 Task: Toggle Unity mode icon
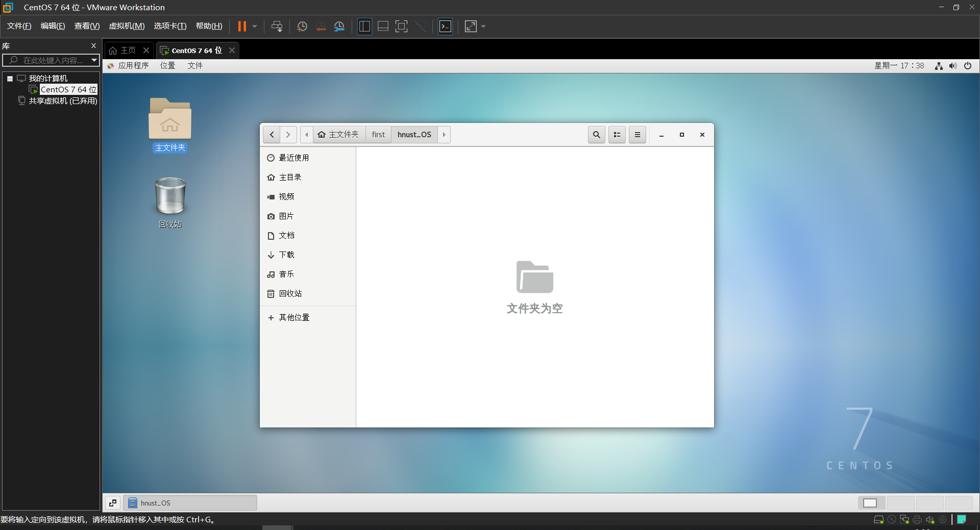[x=420, y=26]
